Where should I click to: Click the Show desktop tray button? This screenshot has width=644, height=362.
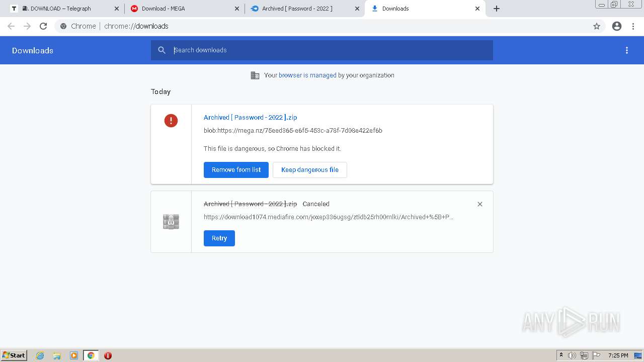[x=638, y=355]
